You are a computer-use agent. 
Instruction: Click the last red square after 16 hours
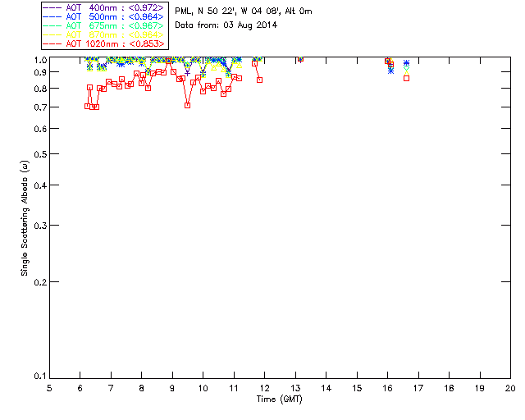tap(407, 79)
